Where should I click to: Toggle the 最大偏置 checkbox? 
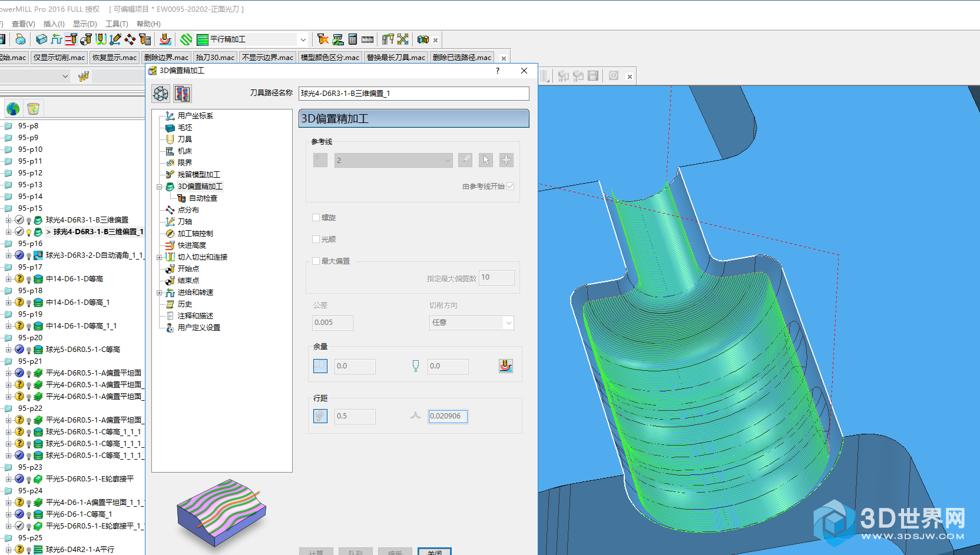[316, 261]
